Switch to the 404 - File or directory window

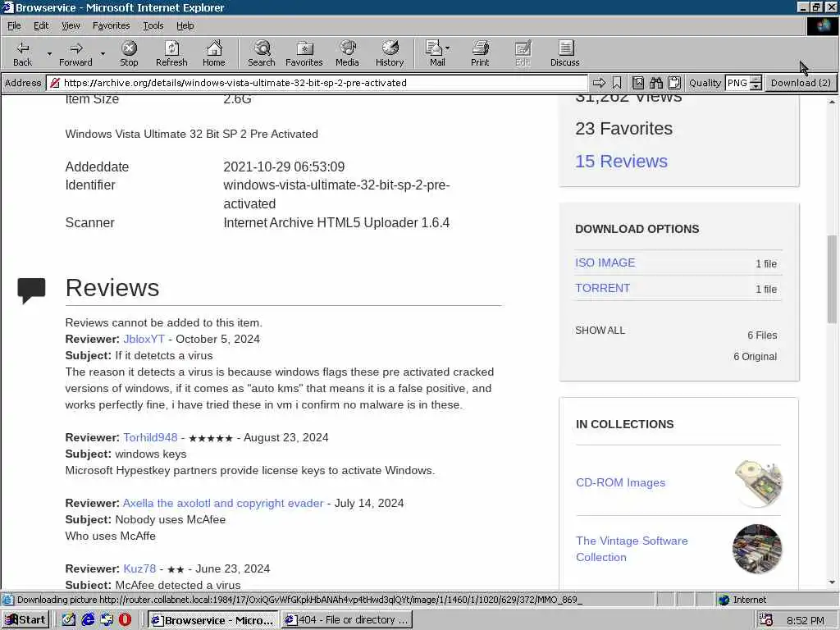pyautogui.click(x=347, y=620)
